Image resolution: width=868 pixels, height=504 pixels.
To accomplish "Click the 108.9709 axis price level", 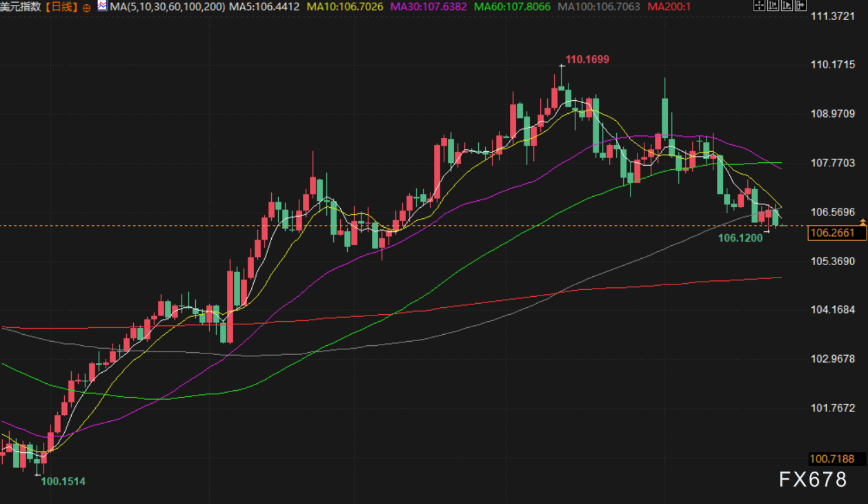I will point(832,114).
